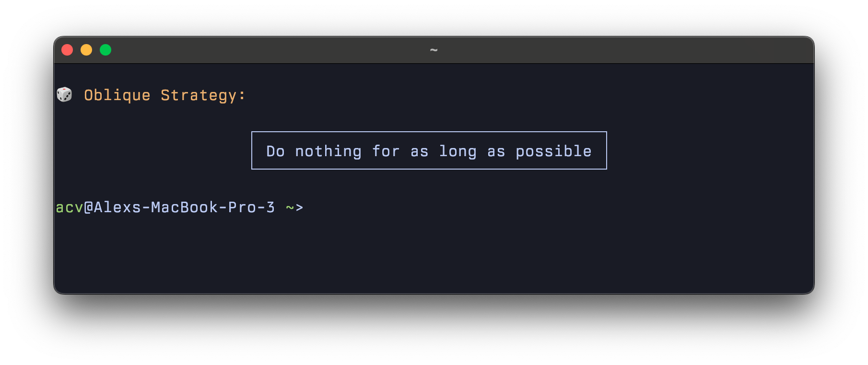Click the prompt arrow after the tilde
Screen dimensions: 868x365
[x=300, y=207]
